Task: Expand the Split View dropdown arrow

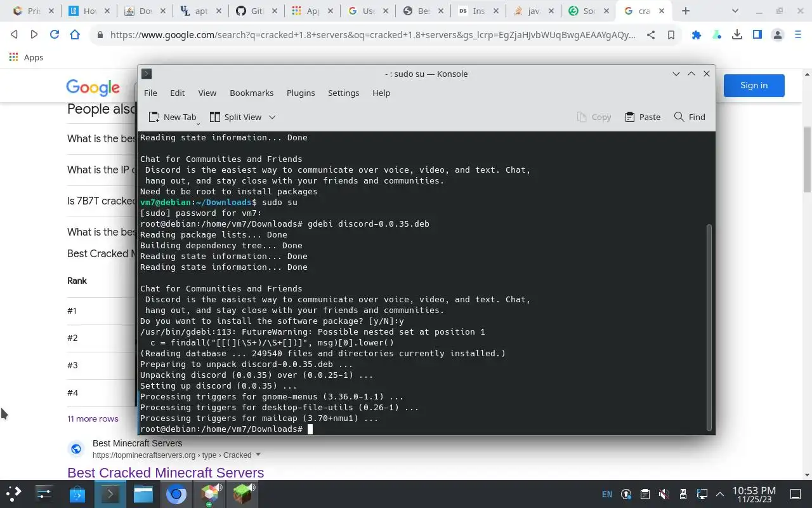Action: click(x=272, y=117)
